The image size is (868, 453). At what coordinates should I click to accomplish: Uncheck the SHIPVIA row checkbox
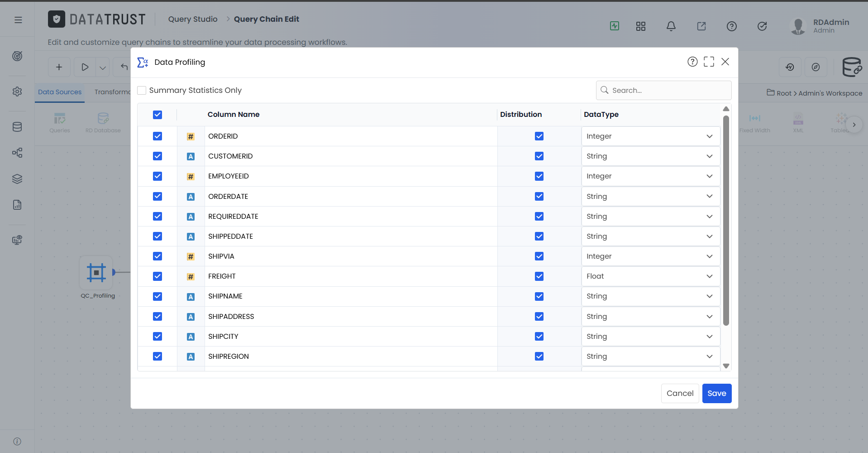click(x=157, y=256)
